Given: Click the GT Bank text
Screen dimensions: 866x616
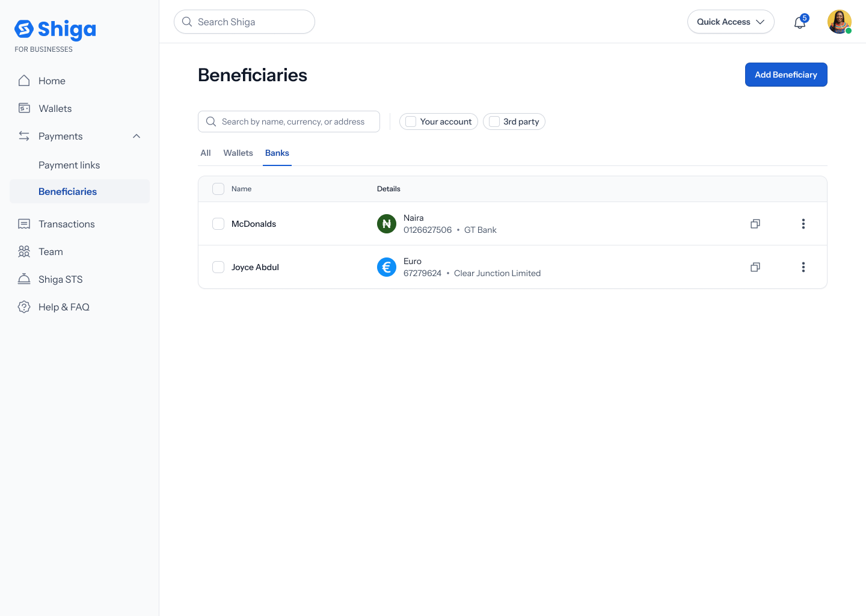Looking at the screenshot, I should [481, 230].
